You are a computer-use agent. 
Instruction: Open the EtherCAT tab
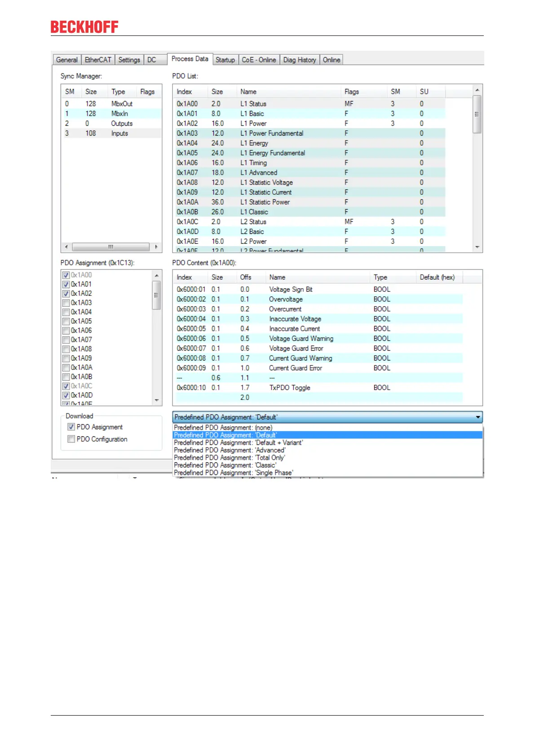click(98, 60)
